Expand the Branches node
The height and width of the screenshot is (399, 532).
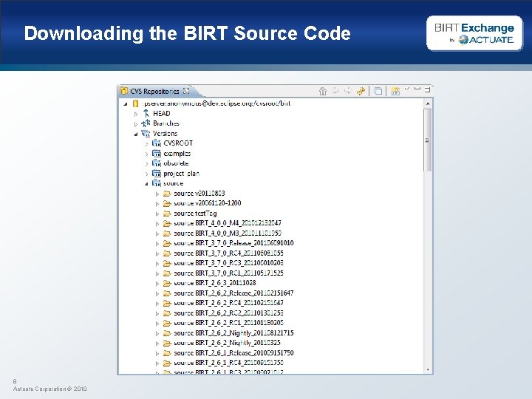click(x=136, y=124)
